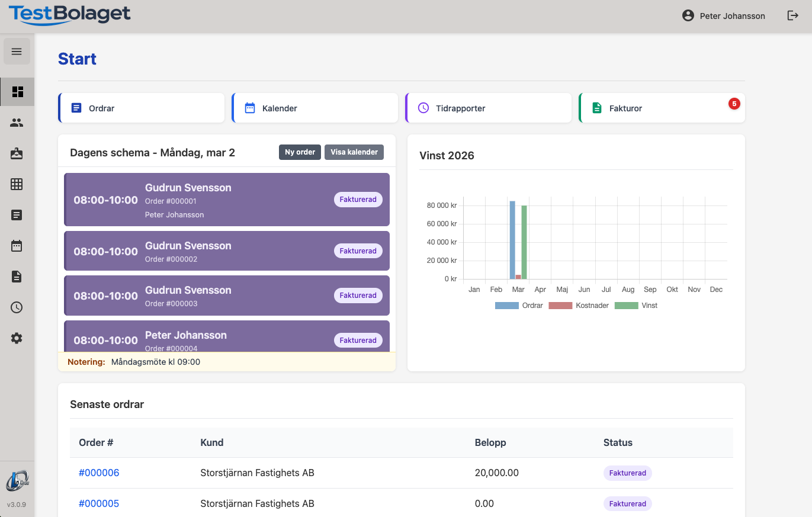Toggle the Vinst series in the chart legend
The height and width of the screenshot is (517, 812).
click(636, 306)
